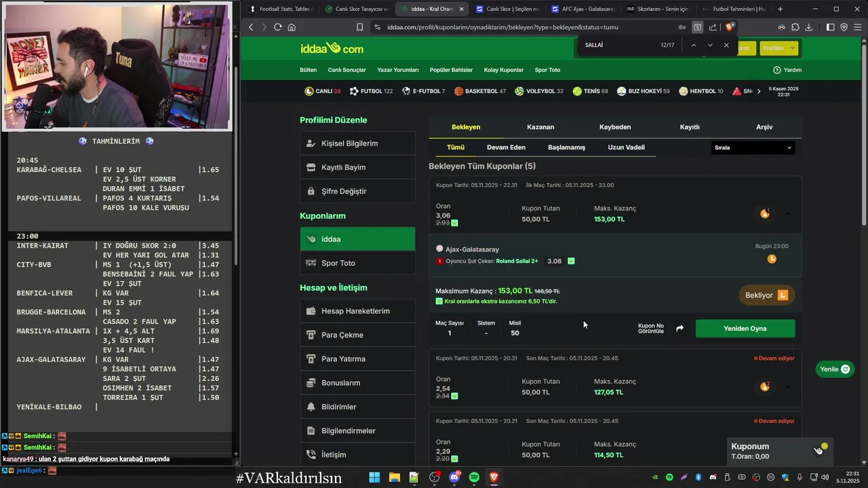
Task: Open the Brave VPN shield icon
Action: tap(844, 27)
